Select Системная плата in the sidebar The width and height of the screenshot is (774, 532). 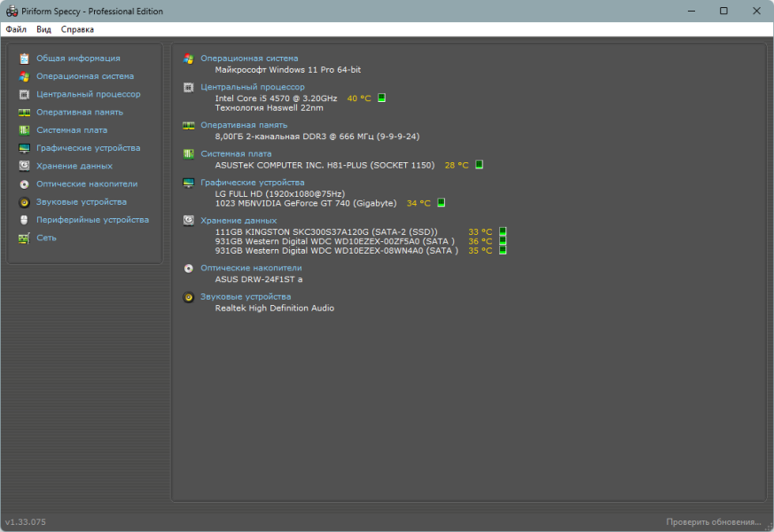[72, 130]
